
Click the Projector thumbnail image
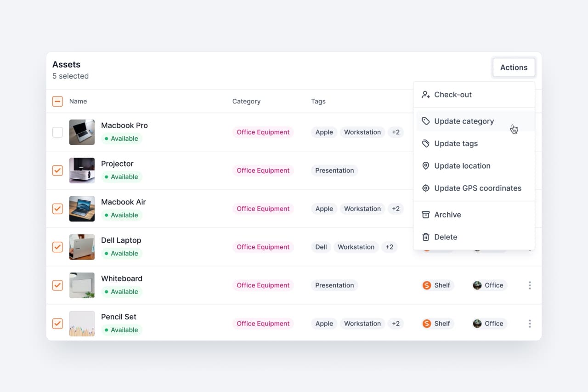click(x=82, y=170)
